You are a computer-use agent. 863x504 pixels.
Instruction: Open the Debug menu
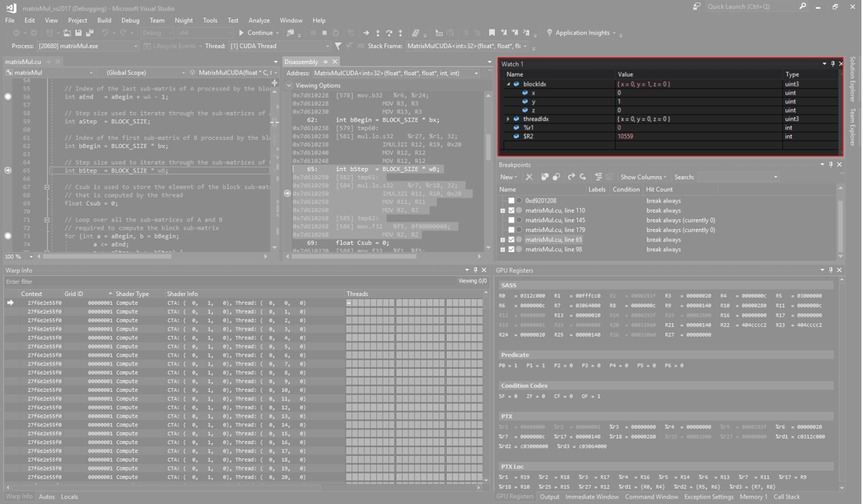coord(130,20)
